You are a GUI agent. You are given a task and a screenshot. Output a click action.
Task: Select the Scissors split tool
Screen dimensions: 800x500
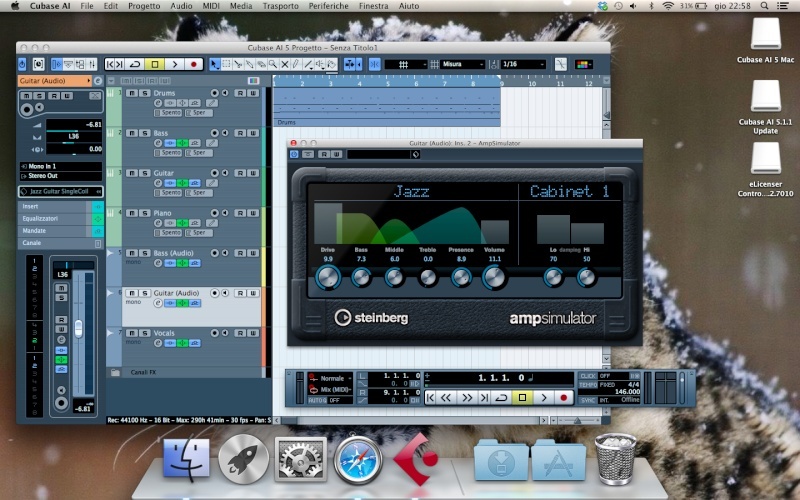(238, 64)
